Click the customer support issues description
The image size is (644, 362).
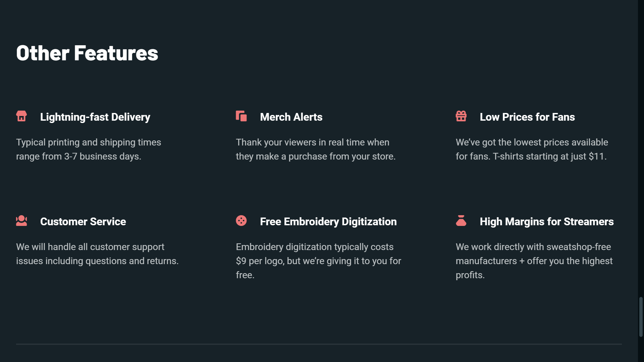(97, 254)
